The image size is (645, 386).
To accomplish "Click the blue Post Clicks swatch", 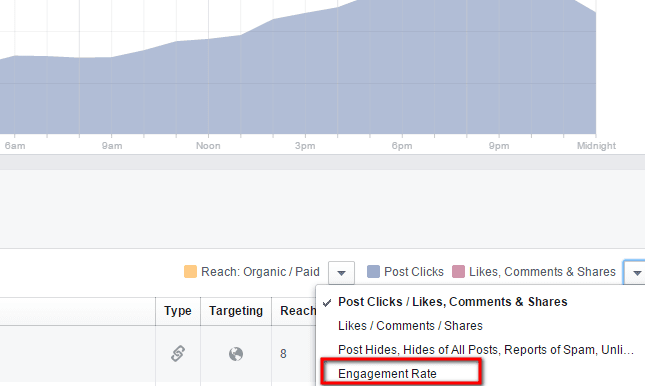I will click(x=373, y=272).
